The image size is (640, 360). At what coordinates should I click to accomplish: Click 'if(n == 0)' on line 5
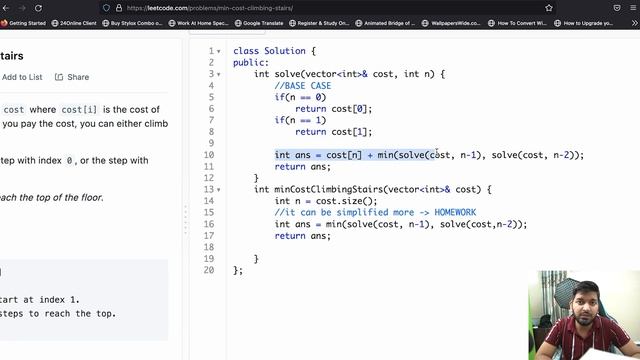(x=300, y=97)
